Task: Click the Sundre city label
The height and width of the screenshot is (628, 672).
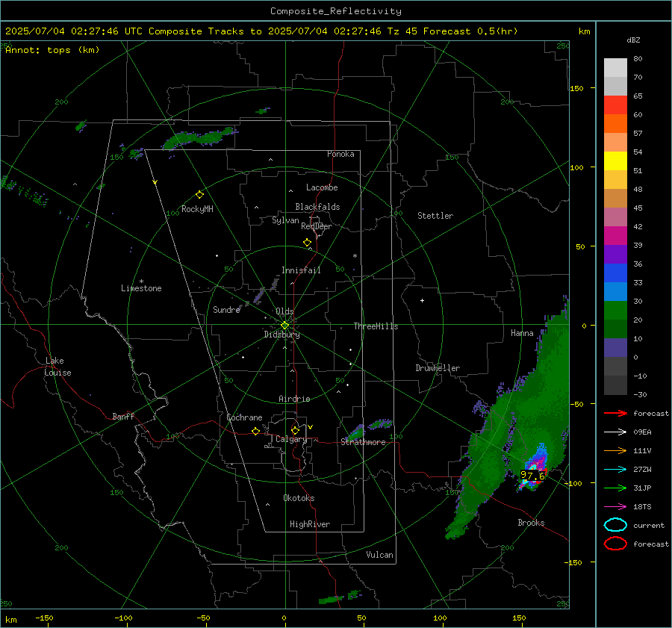Action: tap(226, 310)
